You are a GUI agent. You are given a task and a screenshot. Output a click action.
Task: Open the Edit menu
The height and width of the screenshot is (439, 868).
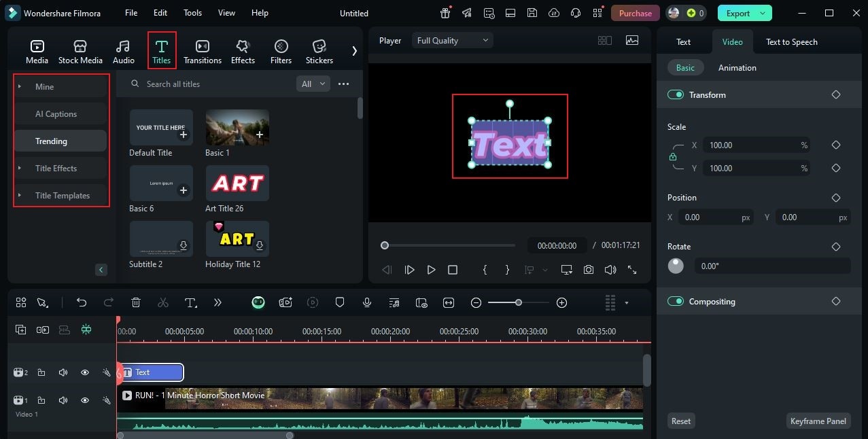pyautogui.click(x=160, y=13)
